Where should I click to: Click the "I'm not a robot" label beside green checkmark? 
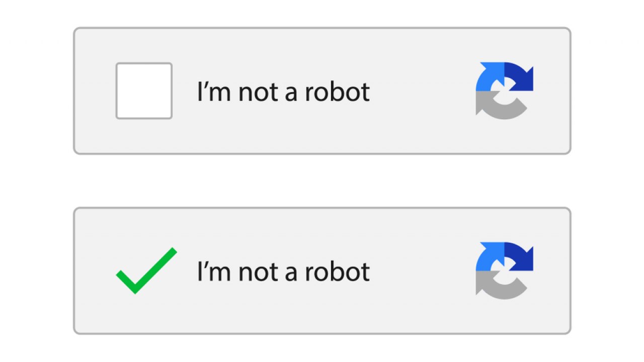pos(283,272)
